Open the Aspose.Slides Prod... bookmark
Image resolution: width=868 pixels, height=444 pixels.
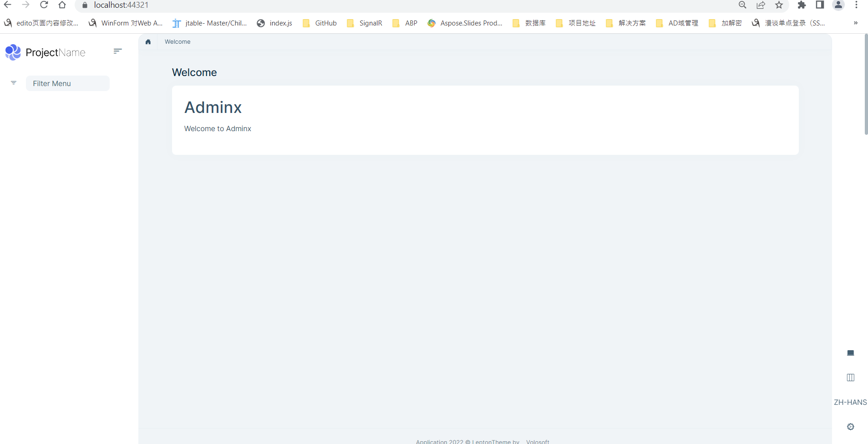click(x=465, y=23)
